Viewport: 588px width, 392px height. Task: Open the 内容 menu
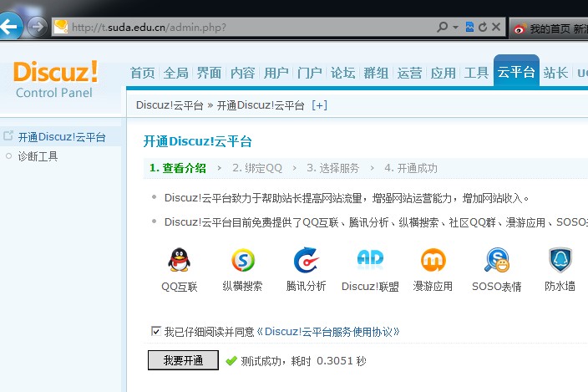(x=242, y=73)
